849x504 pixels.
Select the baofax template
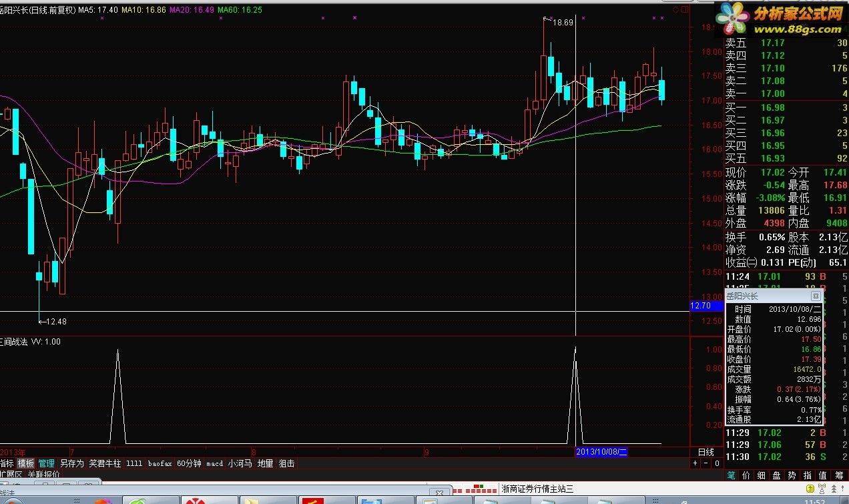click(160, 463)
